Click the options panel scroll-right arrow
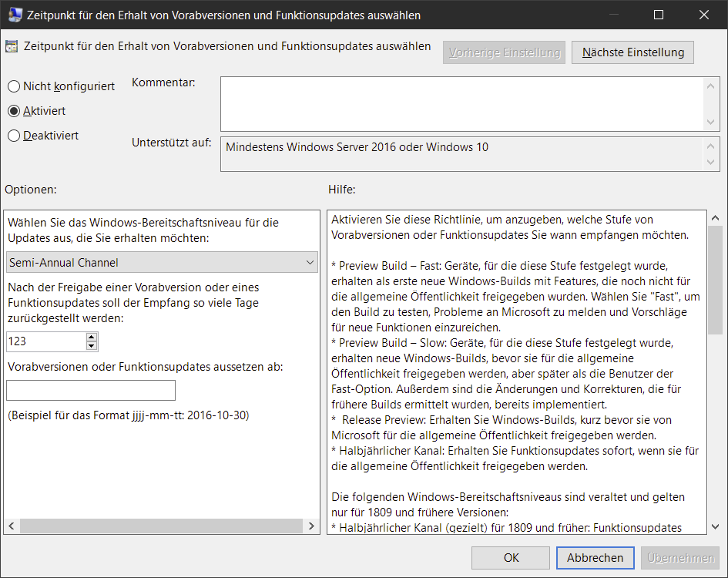 (311, 526)
